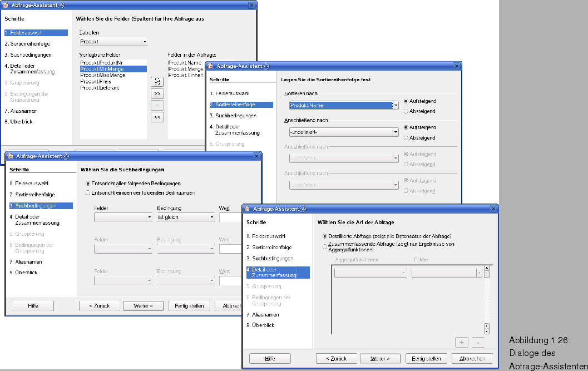
Task: Add an aggregate row with plus button
Action: point(461,342)
